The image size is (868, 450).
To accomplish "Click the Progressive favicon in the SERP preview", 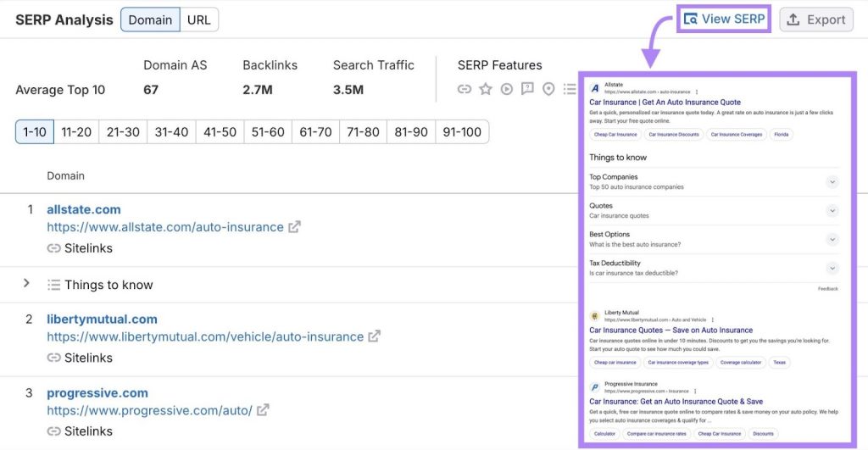I will (x=595, y=387).
